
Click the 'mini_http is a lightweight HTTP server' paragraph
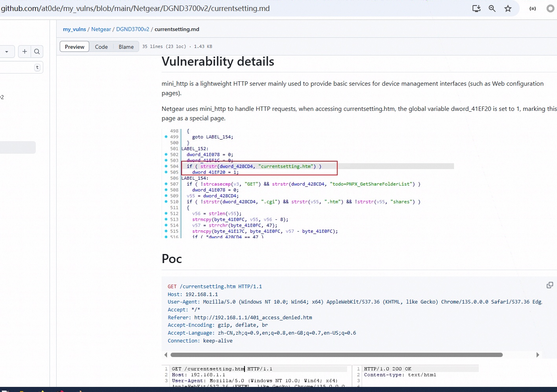click(x=353, y=88)
